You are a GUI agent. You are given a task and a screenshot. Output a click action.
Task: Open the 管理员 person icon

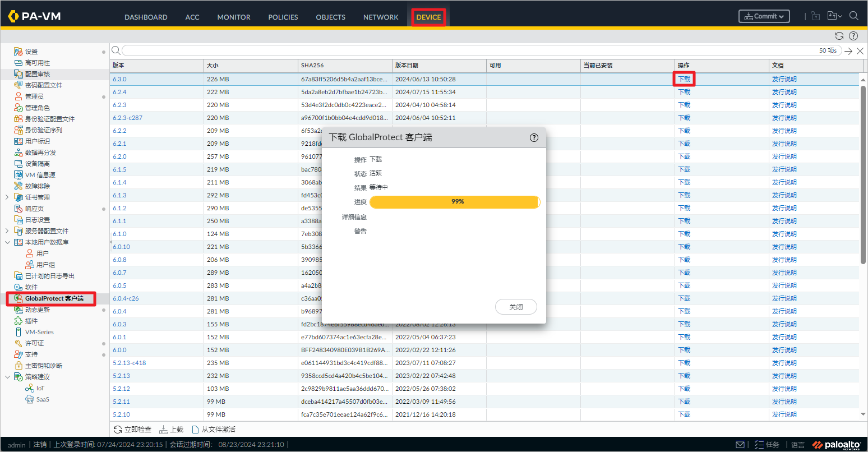tap(19, 96)
